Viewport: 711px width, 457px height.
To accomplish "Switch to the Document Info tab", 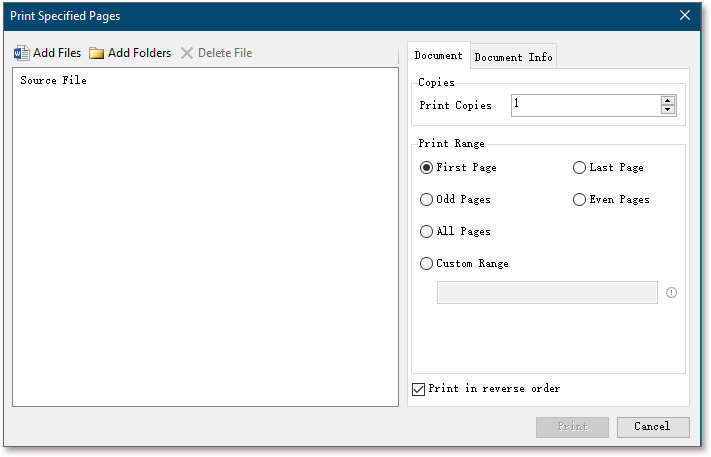I will click(513, 57).
